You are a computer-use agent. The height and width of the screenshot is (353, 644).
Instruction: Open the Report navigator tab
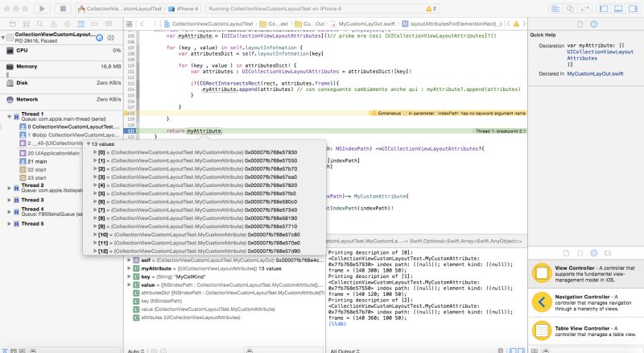click(x=109, y=24)
